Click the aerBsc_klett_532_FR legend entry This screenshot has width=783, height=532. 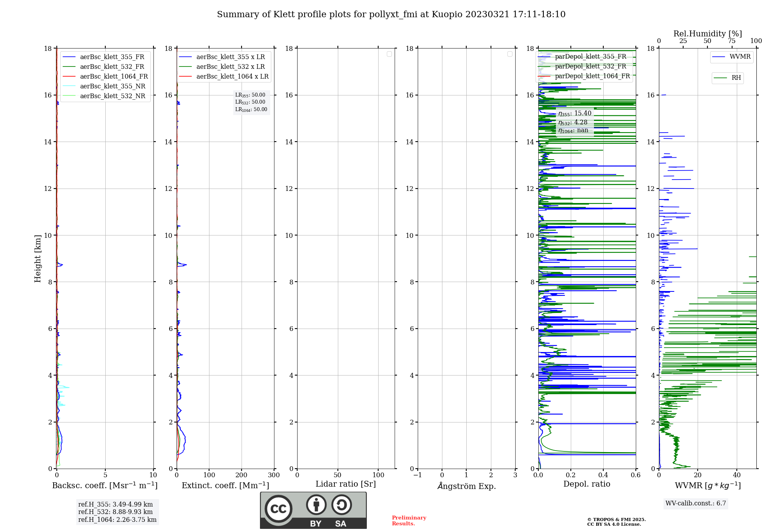pyautogui.click(x=104, y=66)
